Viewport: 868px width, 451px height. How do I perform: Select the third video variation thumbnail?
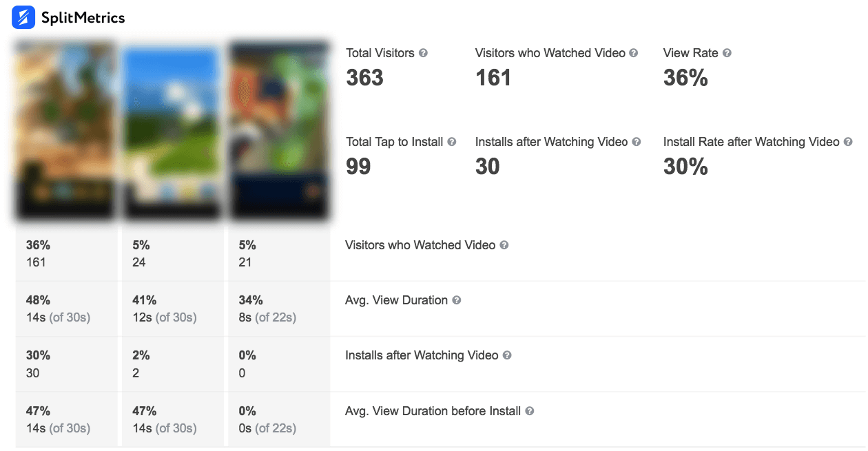(x=280, y=130)
